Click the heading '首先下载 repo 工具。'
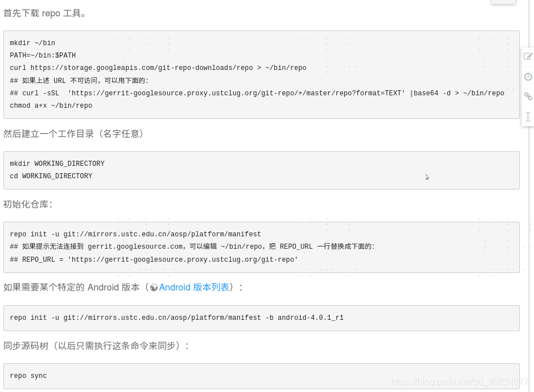Image resolution: width=534 pixels, height=392 pixels. tap(45, 14)
